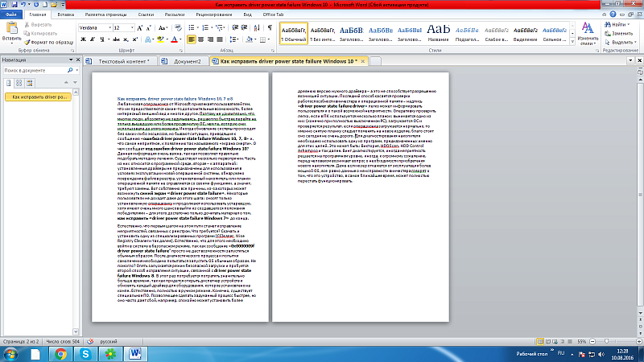This screenshot has width=644, height=362.
Task: Sort text with the A-Z sort icon
Action: pos(257,28)
